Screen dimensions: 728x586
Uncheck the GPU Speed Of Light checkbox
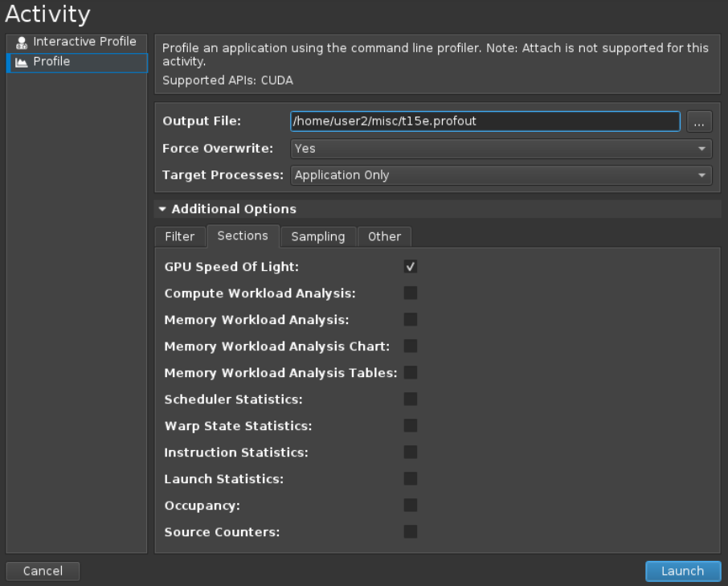[x=411, y=267]
